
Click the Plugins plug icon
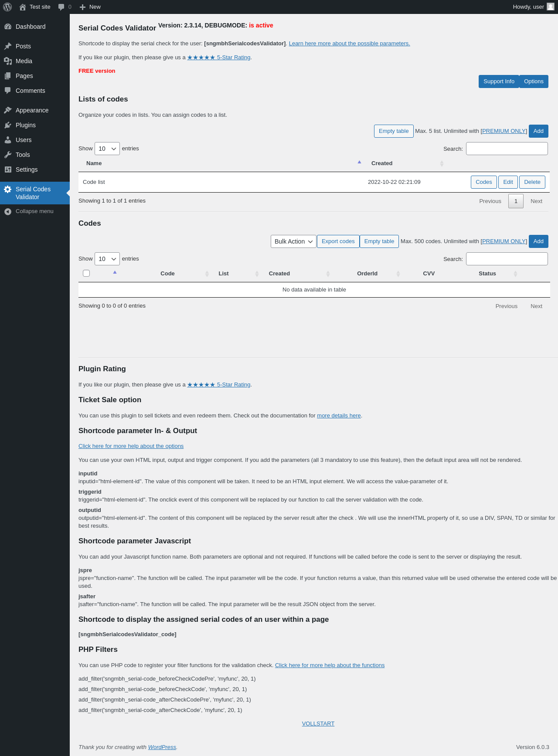point(8,125)
